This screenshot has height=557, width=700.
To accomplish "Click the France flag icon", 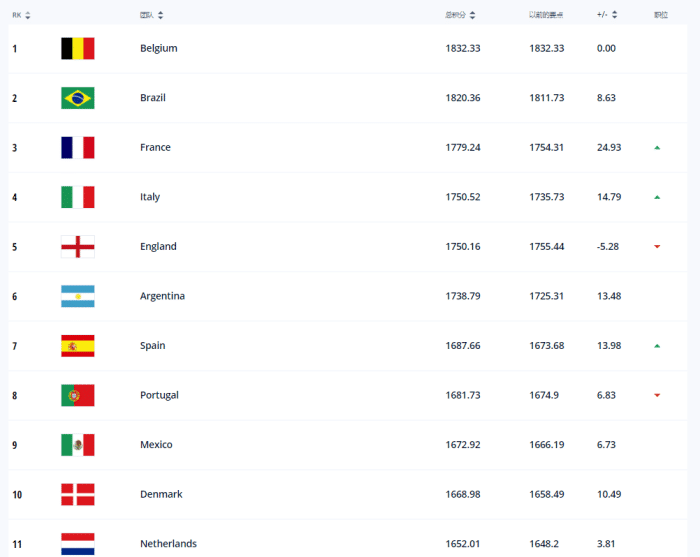I will (77, 147).
